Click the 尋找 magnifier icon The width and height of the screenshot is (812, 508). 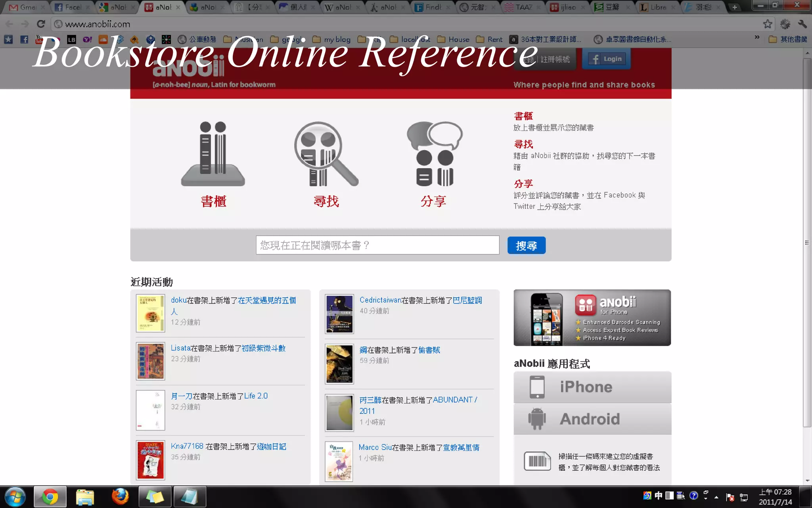[x=326, y=154]
